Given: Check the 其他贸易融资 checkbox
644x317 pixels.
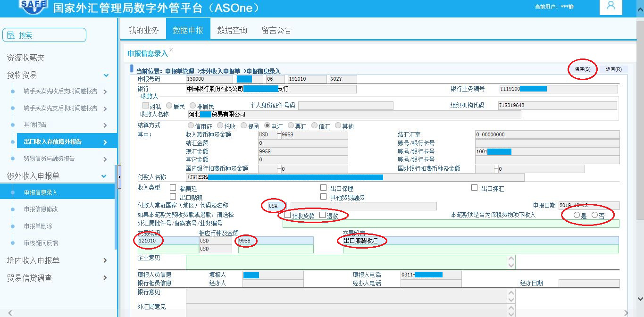Looking at the screenshot, I should pyautogui.click(x=323, y=197).
